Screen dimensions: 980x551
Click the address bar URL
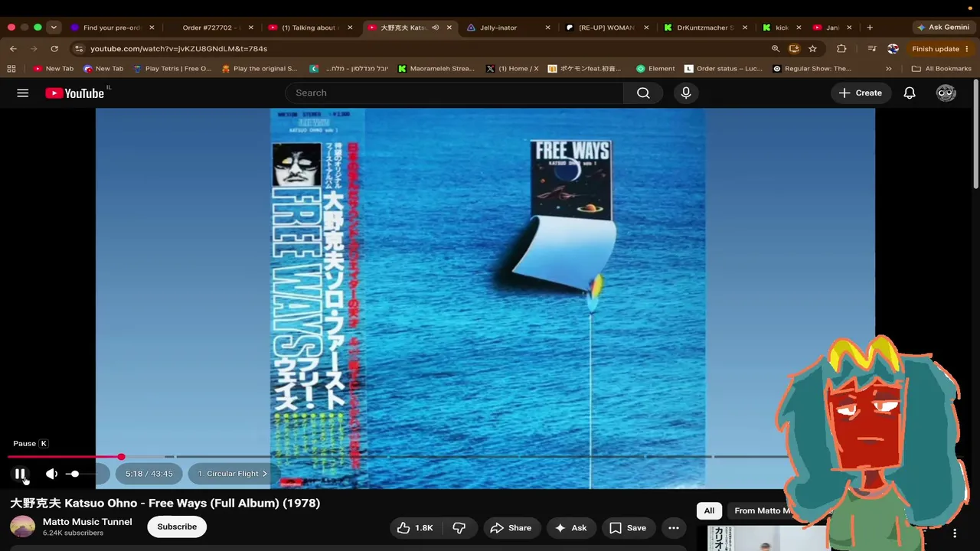click(178, 48)
